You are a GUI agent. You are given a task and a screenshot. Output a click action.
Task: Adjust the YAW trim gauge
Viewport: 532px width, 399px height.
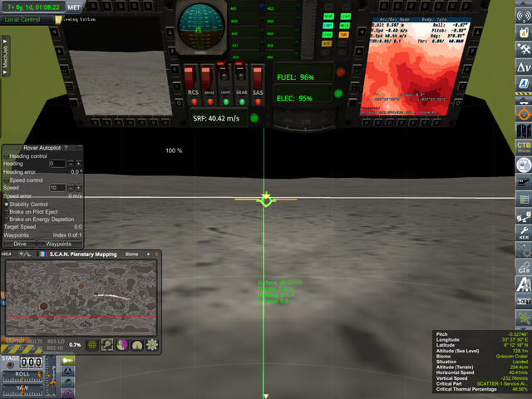point(22,390)
